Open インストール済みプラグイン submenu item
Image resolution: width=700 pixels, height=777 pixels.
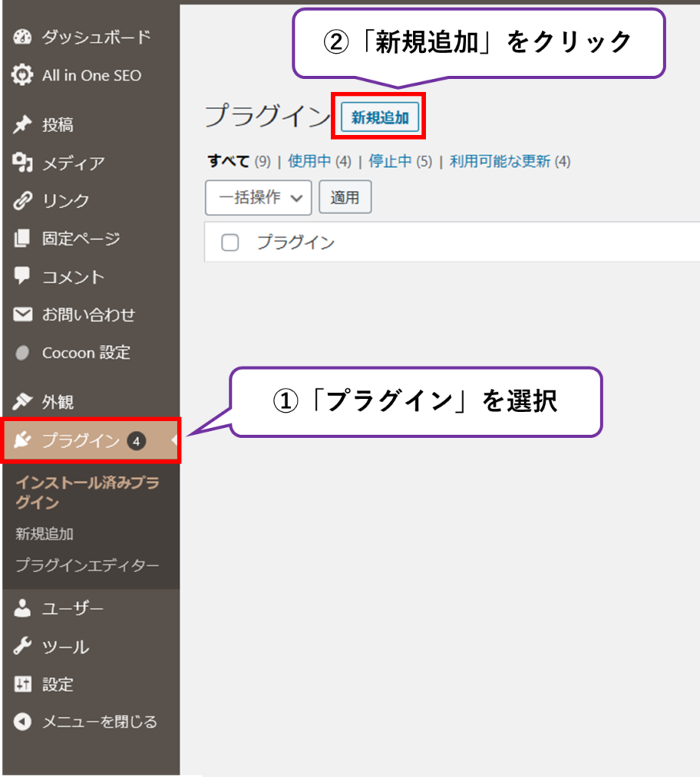point(87,492)
